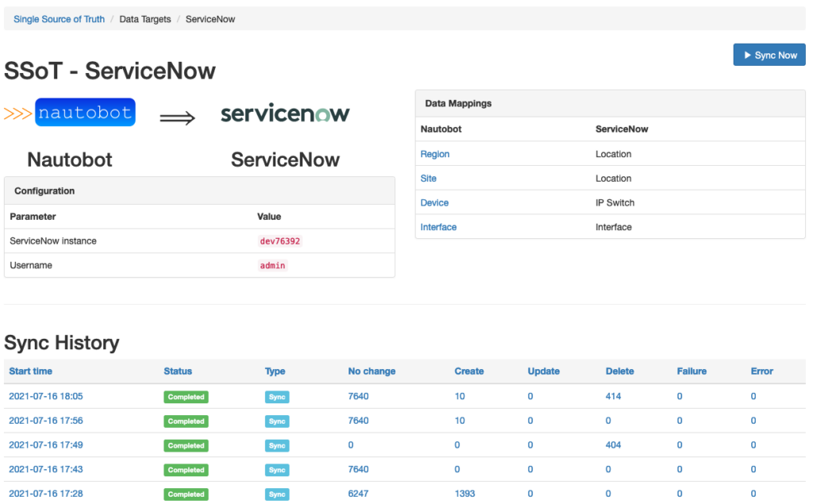813x504 pixels.
Task: Click Sync type badge for 17:49 row
Action: coord(277,445)
